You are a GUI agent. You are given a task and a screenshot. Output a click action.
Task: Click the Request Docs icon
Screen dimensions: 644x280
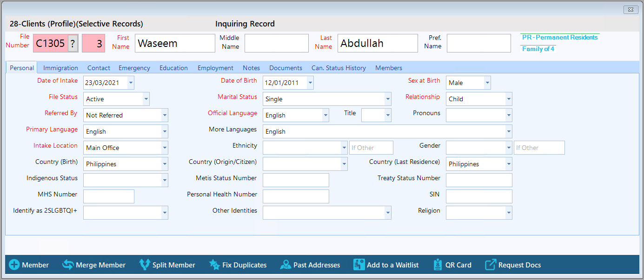click(491, 265)
